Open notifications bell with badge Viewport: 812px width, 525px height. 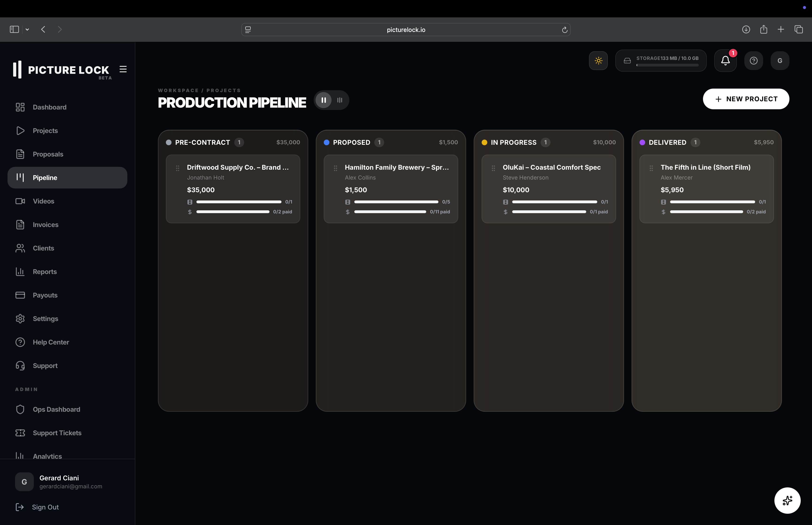tap(725, 60)
